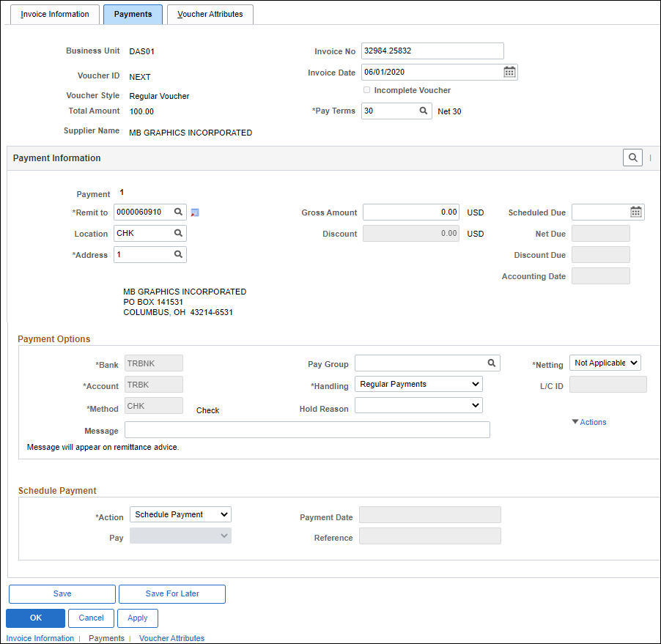Click the PO BOX 141531 address line
The width and height of the screenshot is (661, 644).
coord(153,302)
